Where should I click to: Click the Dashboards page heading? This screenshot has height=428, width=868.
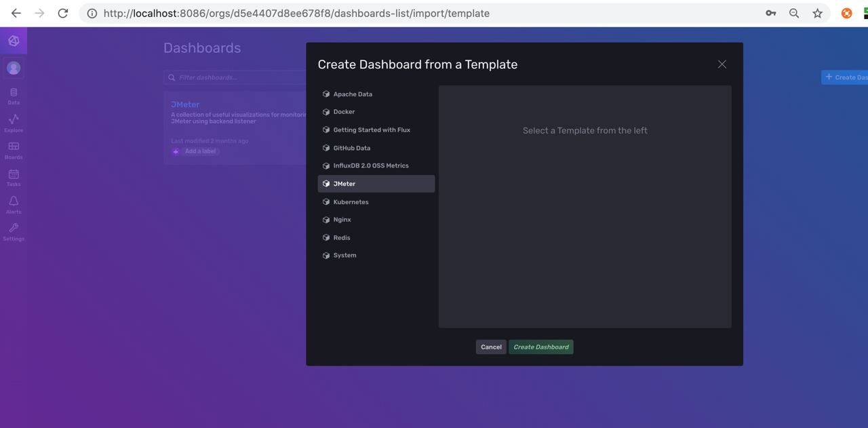click(x=202, y=48)
